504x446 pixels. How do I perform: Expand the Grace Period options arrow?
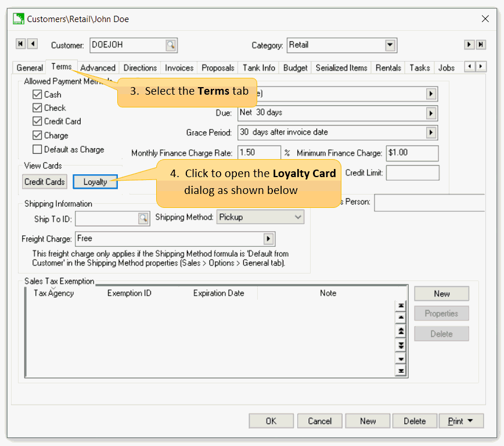tap(431, 132)
